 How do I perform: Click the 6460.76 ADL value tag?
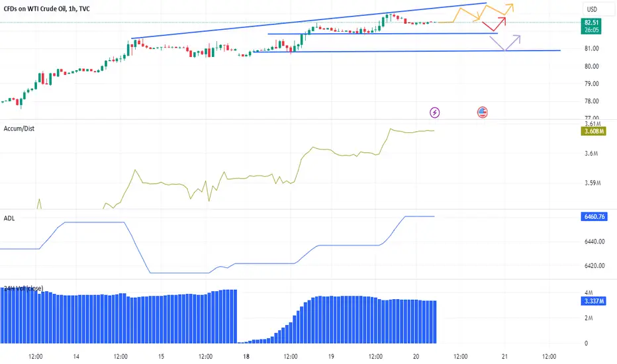[x=594, y=216]
